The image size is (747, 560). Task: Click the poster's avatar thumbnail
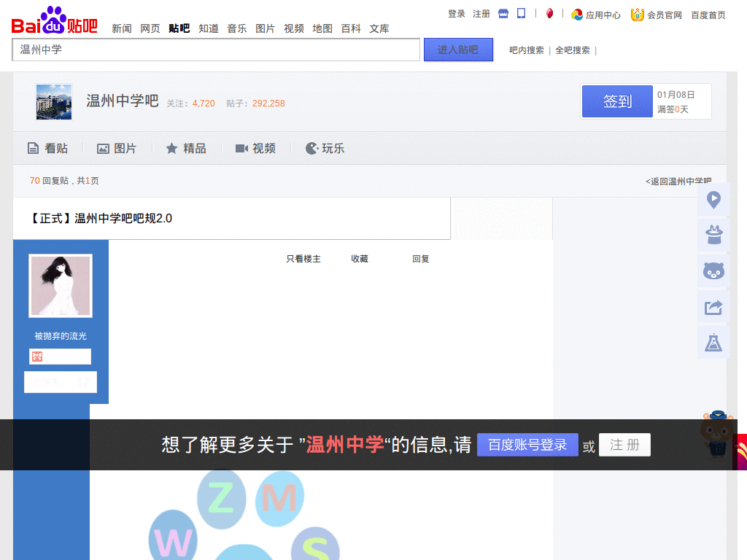click(x=61, y=286)
